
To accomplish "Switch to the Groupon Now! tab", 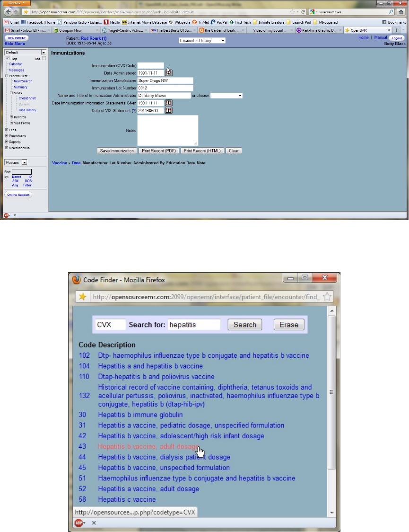I will point(75,30).
